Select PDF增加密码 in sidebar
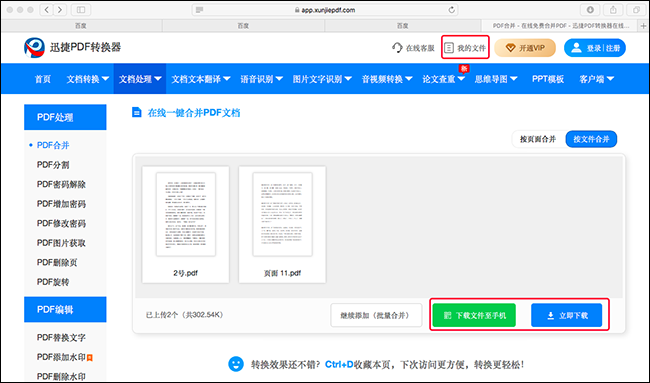The height and width of the screenshot is (383, 650). (x=61, y=204)
